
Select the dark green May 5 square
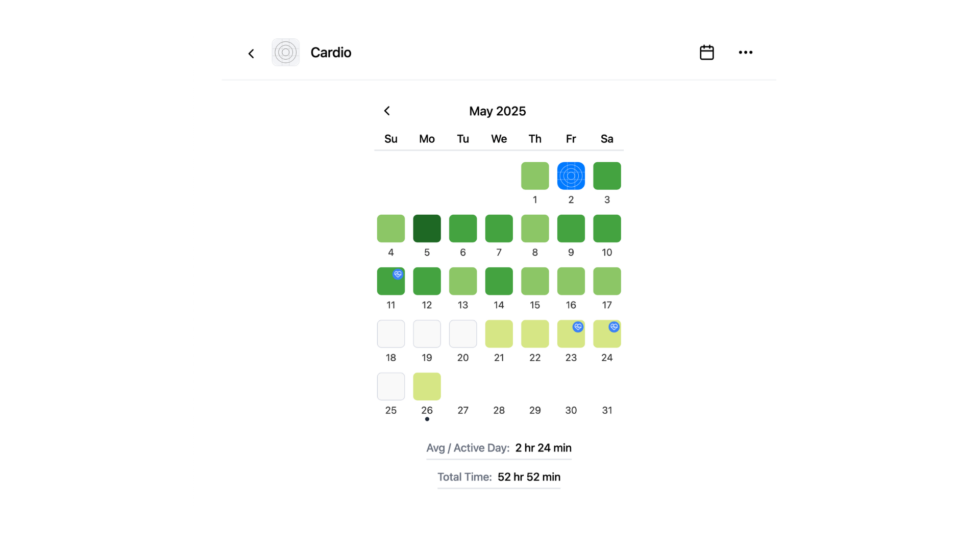(x=427, y=229)
